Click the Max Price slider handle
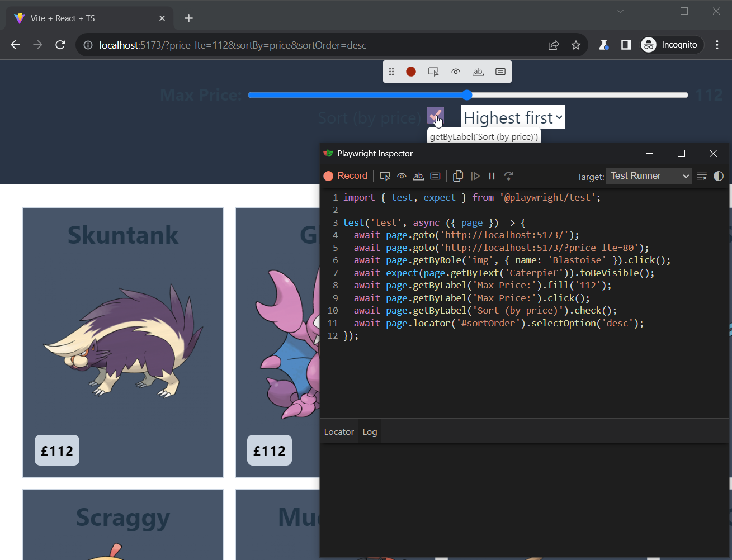Image resolution: width=732 pixels, height=560 pixels. click(x=467, y=95)
